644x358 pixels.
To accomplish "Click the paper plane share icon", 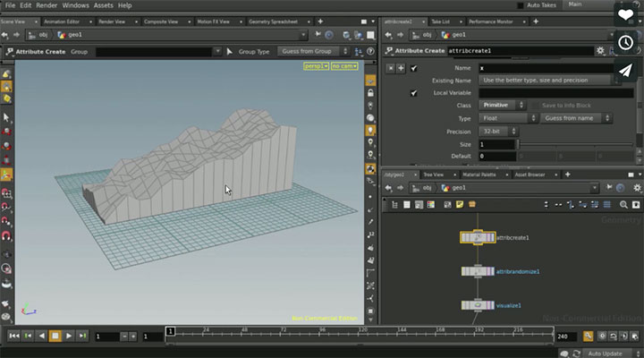I will pyautogui.click(x=625, y=71).
